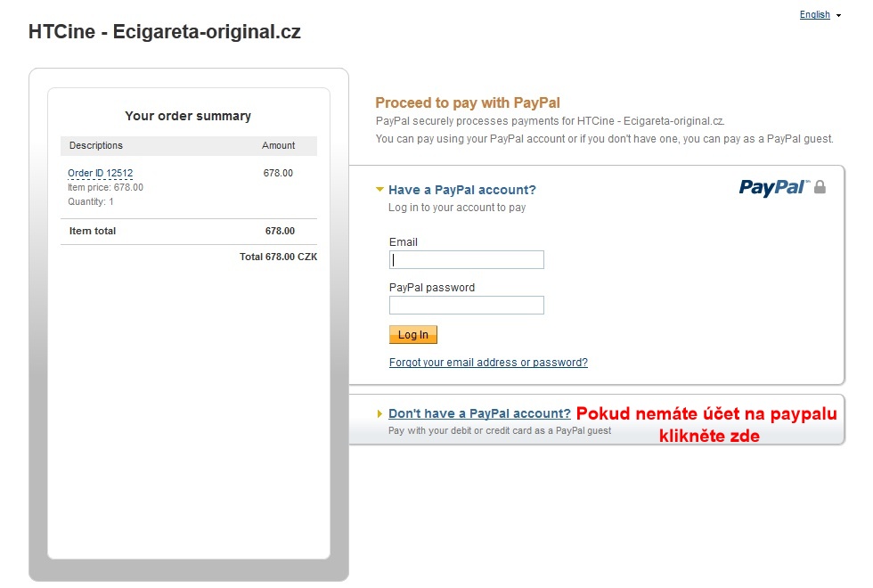The height and width of the screenshot is (588, 873).
Task: Open the Order ID 12512 link
Action: (x=100, y=173)
